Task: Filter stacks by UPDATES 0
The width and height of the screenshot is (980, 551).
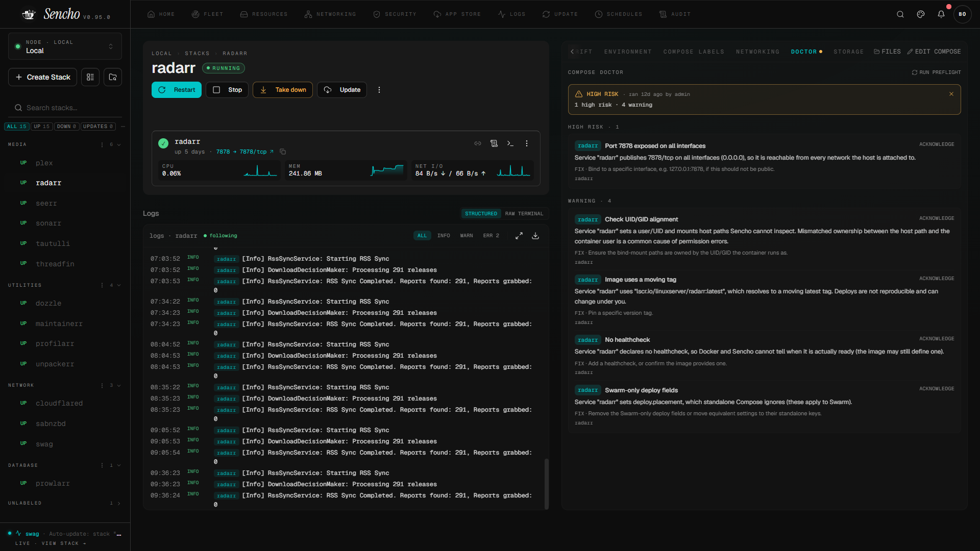Action: tap(98, 127)
